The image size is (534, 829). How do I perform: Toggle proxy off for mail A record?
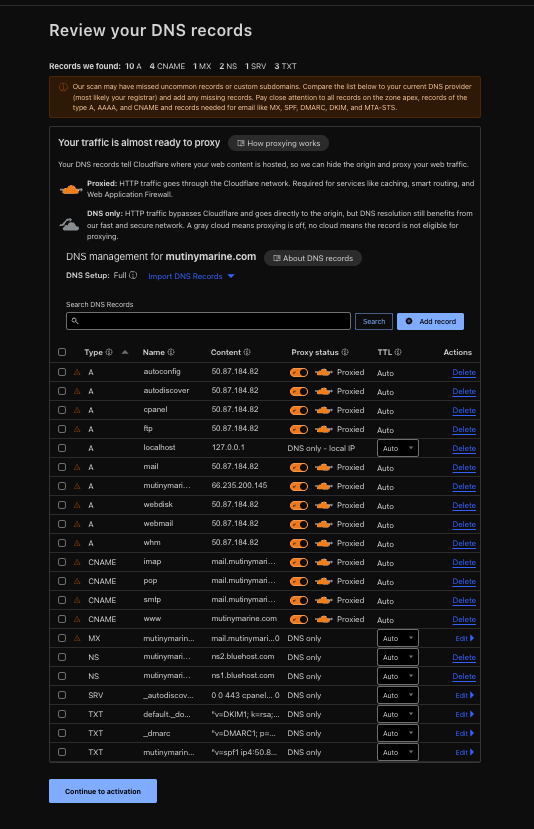299,467
